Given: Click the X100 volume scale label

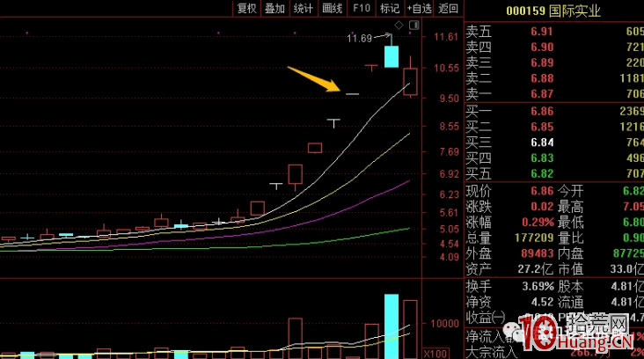Looking at the screenshot, I should pos(433,353).
